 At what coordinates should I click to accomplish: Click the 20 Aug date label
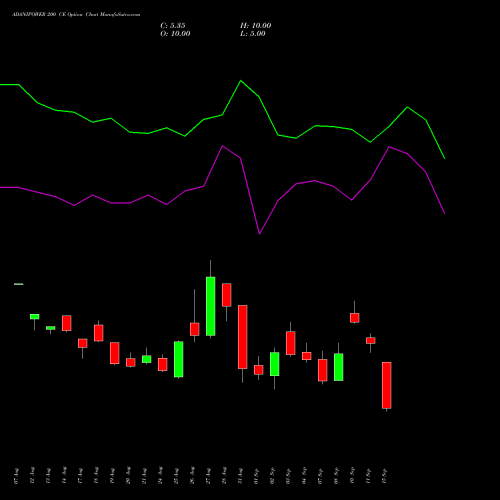pyautogui.click(x=128, y=476)
